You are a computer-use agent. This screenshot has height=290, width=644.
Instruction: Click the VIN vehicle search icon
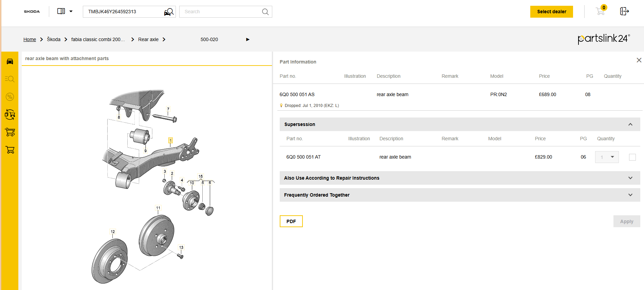tap(169, 12)
